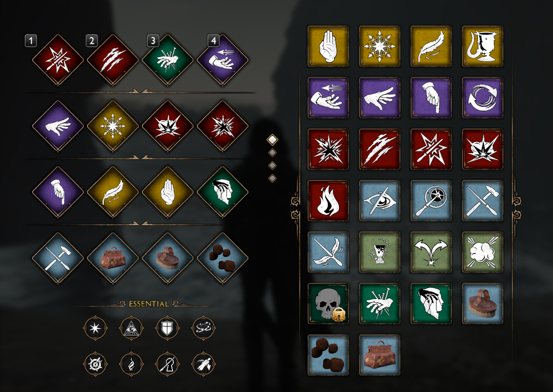Viewport: 553px width, 392px height.
Task: Click the locked skull Avada Kedavra spell
Action: (x=328, y=304)
